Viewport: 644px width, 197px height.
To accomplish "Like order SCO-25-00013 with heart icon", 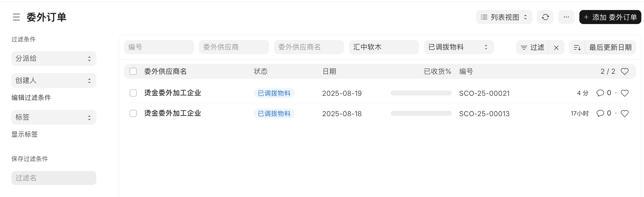I will 625,114.
